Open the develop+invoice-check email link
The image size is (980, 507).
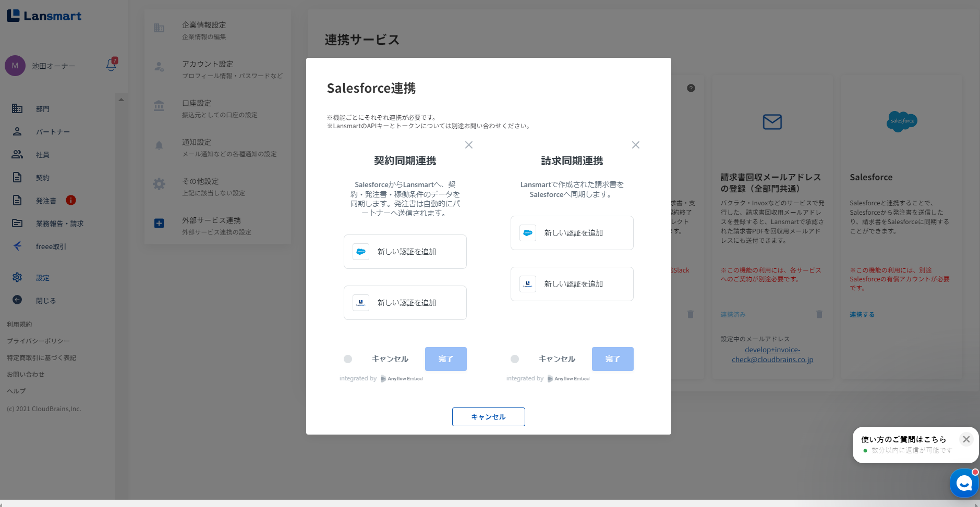772,354
